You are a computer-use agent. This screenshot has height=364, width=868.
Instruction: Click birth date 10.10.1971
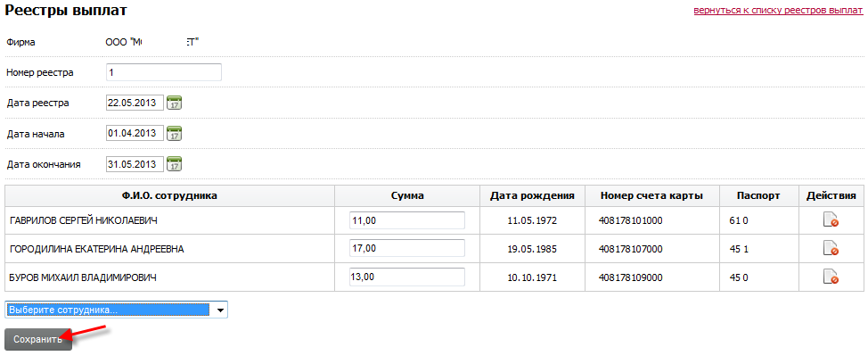(532, 277)
